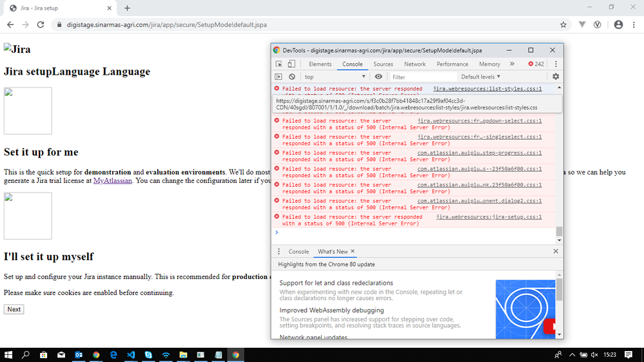Open the Chrome three-dot menu
The height and width of the screenshot is (362, 644).
point(634,24)
